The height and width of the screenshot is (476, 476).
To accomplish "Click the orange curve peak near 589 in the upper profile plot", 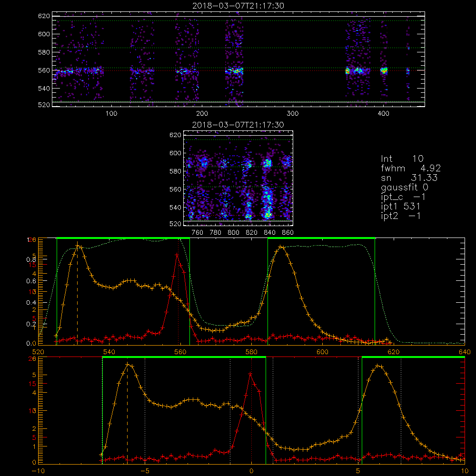I will click(x=281, y=247).
